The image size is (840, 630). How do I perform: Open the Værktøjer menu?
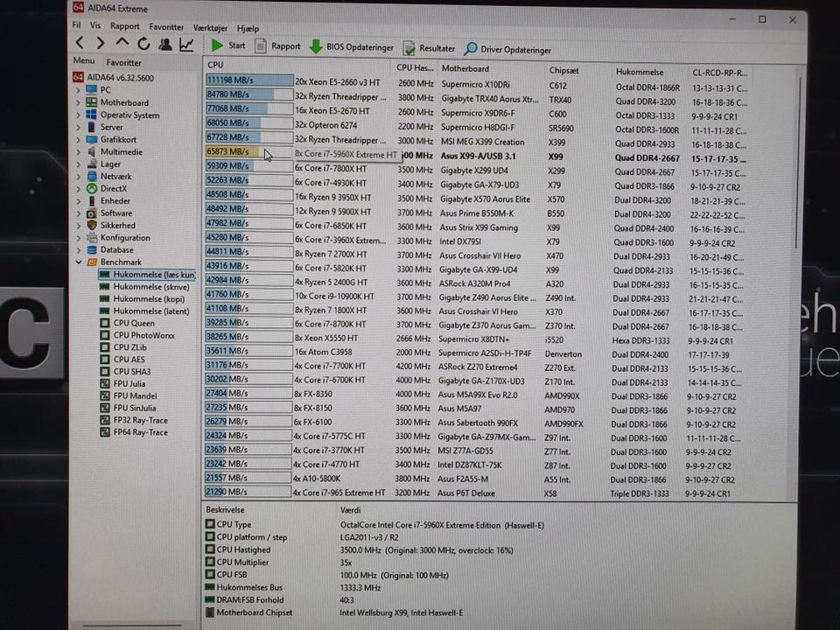[210, 28]
